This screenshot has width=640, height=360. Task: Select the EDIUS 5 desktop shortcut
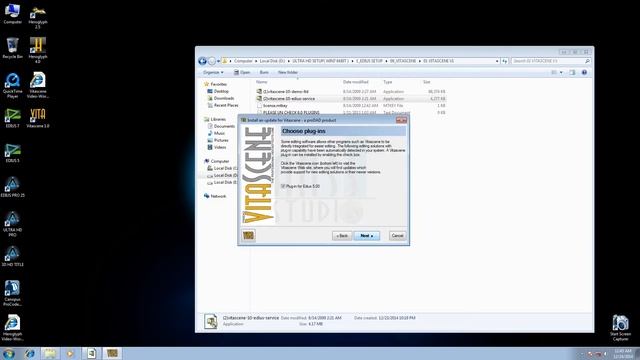[12, 153]
